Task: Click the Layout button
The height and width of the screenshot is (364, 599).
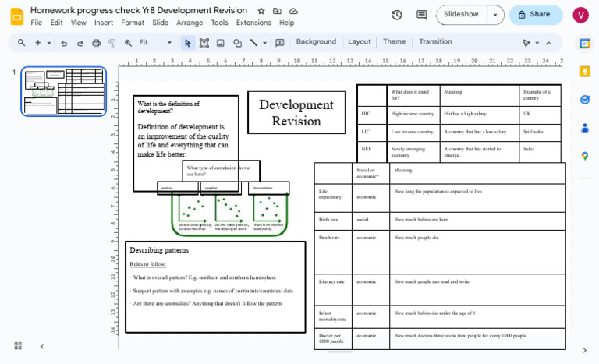Action: (359, 41)
